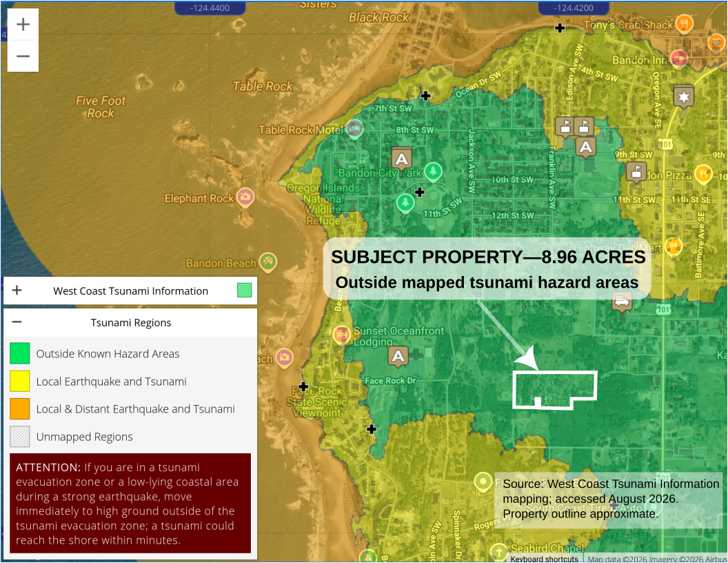Click the Five Foot Rock label
Screen dimensions: 728x563
[101, 107]
